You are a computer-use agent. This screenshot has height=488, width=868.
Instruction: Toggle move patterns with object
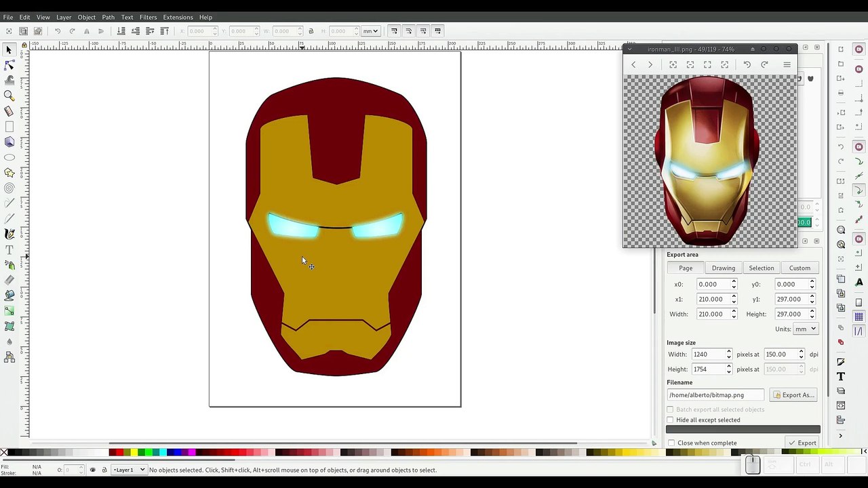click(437, 31)
